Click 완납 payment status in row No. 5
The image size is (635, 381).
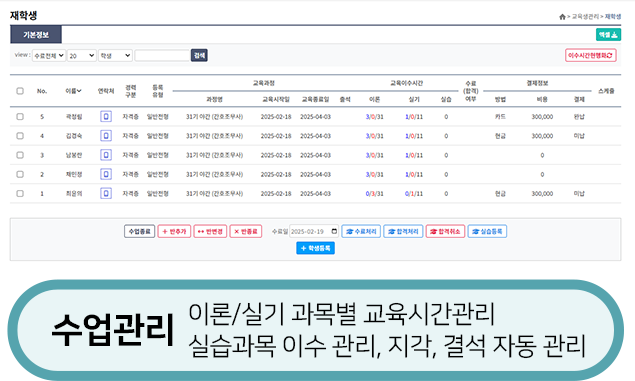[x=579, y=117]
